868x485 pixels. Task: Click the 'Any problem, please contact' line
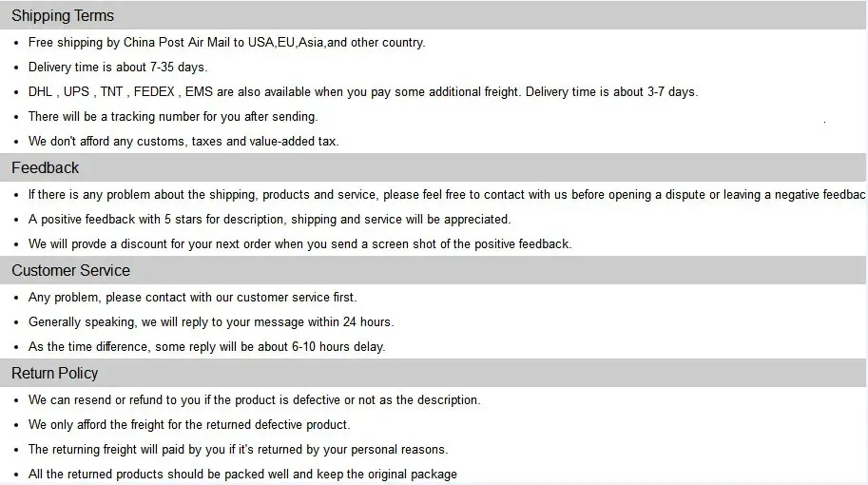pyautogui.click(x=193, y=298)
